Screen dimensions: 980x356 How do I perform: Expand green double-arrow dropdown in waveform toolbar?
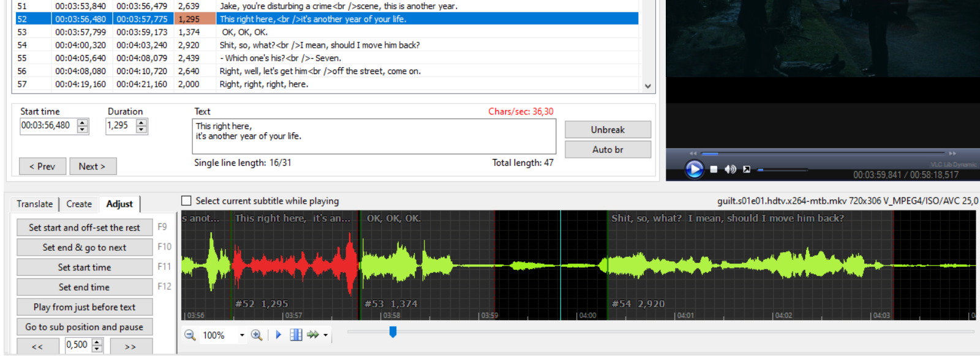(325, 335)
